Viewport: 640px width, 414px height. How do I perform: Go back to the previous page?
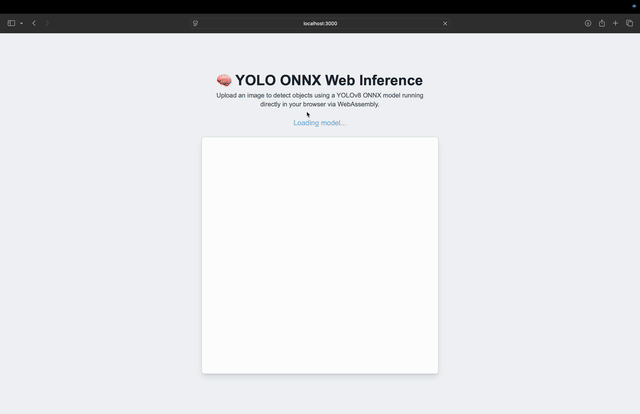[34, 23]
